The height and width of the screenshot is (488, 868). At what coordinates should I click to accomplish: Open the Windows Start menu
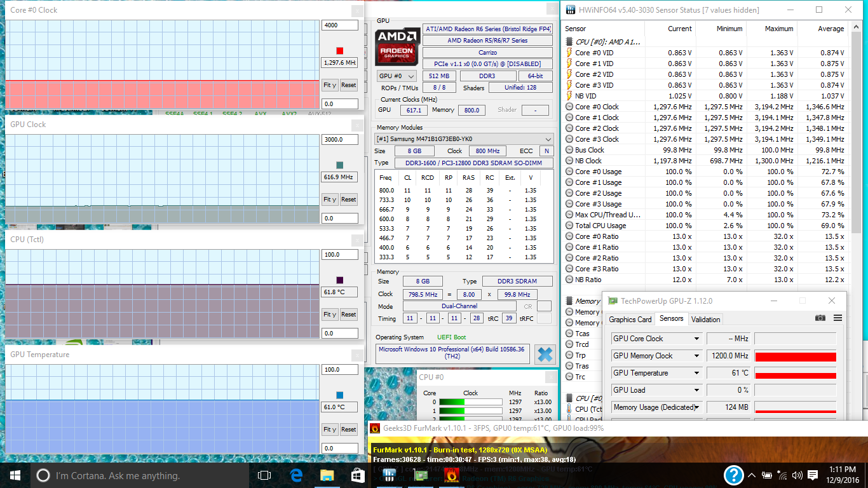[x=15, y=475]
